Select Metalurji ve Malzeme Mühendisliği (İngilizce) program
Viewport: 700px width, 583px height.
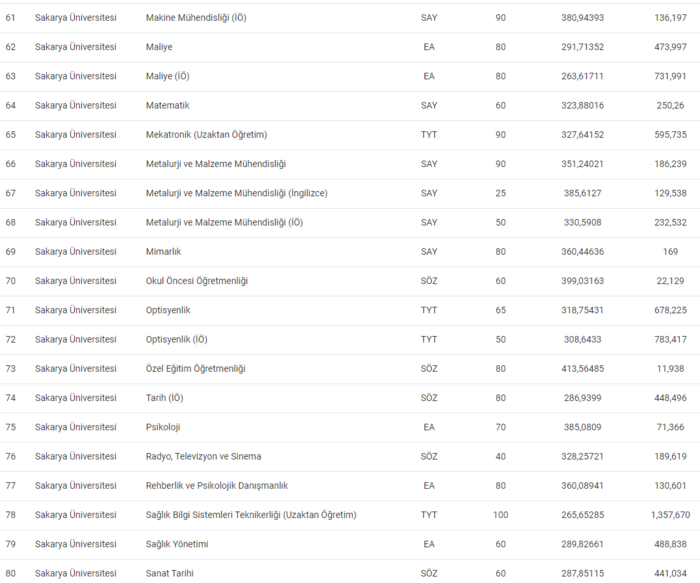click(x=237, y=193)
